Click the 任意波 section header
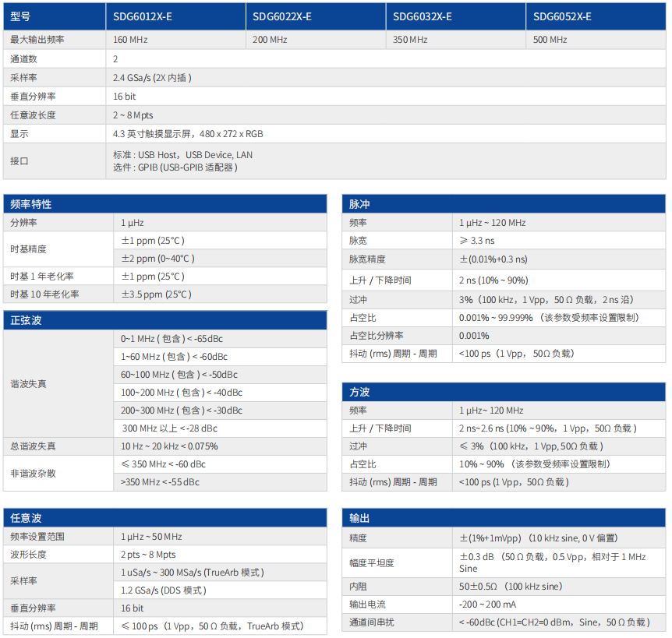Viewport: 672px width, 638px height. (x=26, y=518)
